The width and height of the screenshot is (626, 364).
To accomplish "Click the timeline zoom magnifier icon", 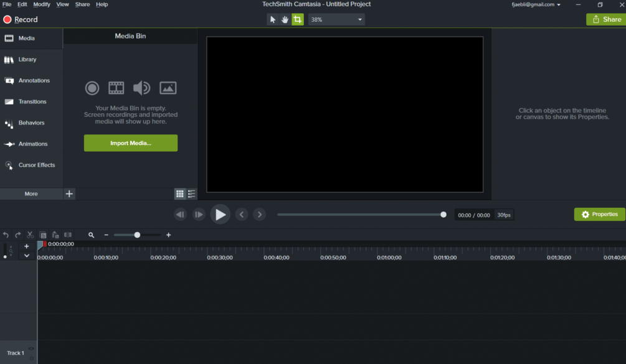I will tap(91, 235).
